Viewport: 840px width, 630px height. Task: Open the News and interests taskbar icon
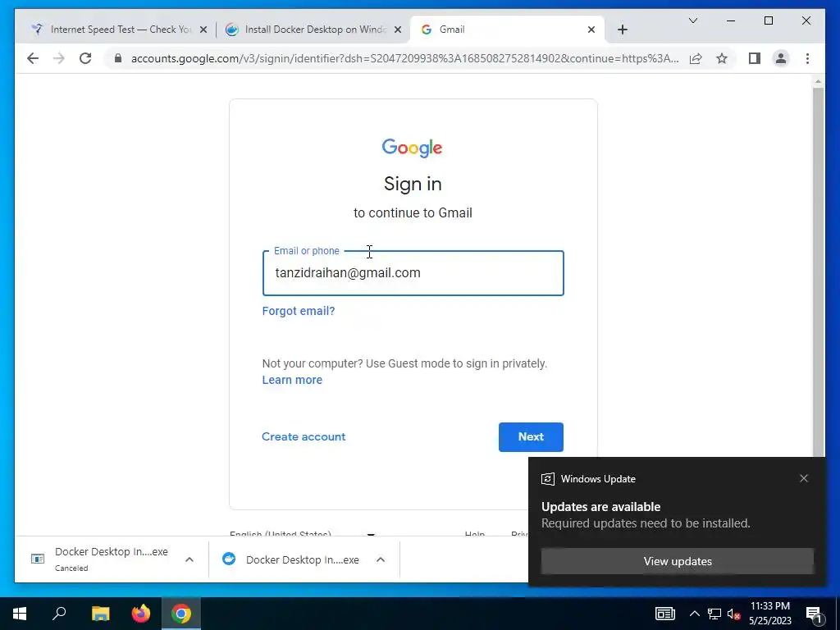664,614
